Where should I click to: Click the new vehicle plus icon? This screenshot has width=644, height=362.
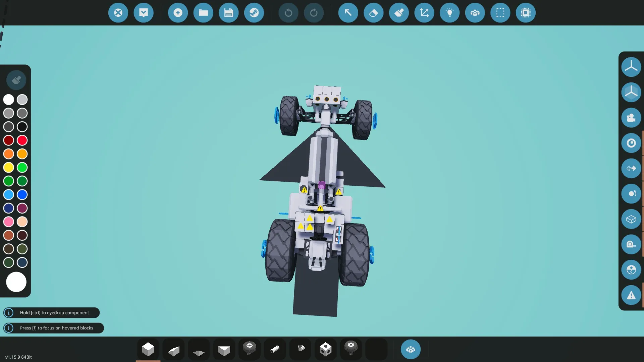178,13
